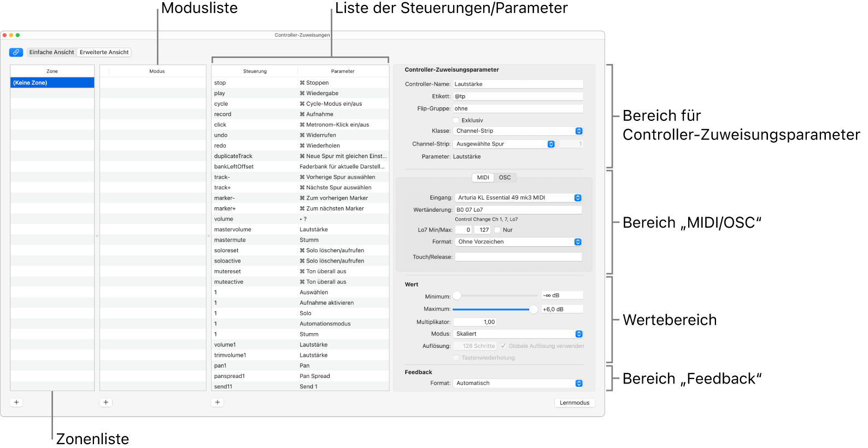Adjust the Maximum slider knob

533,309
